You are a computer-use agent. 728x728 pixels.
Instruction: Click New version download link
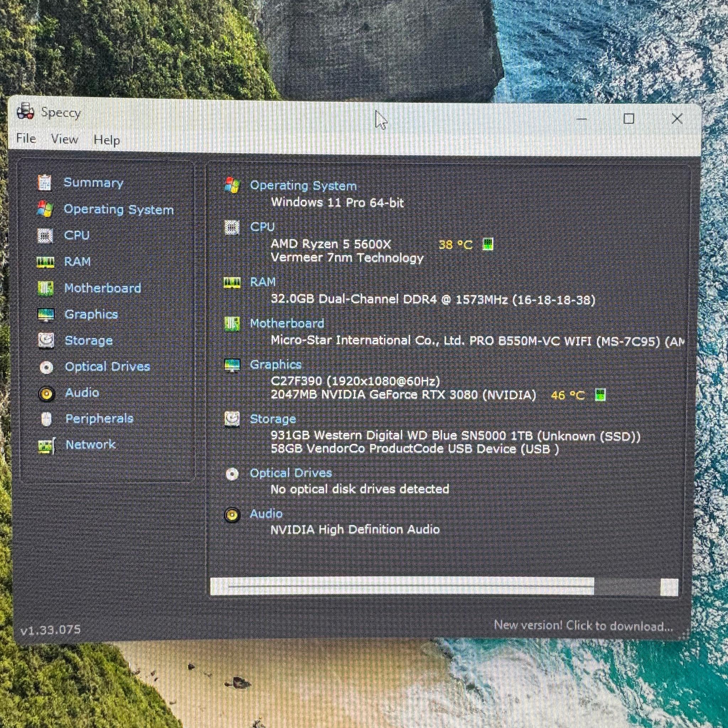583,626
